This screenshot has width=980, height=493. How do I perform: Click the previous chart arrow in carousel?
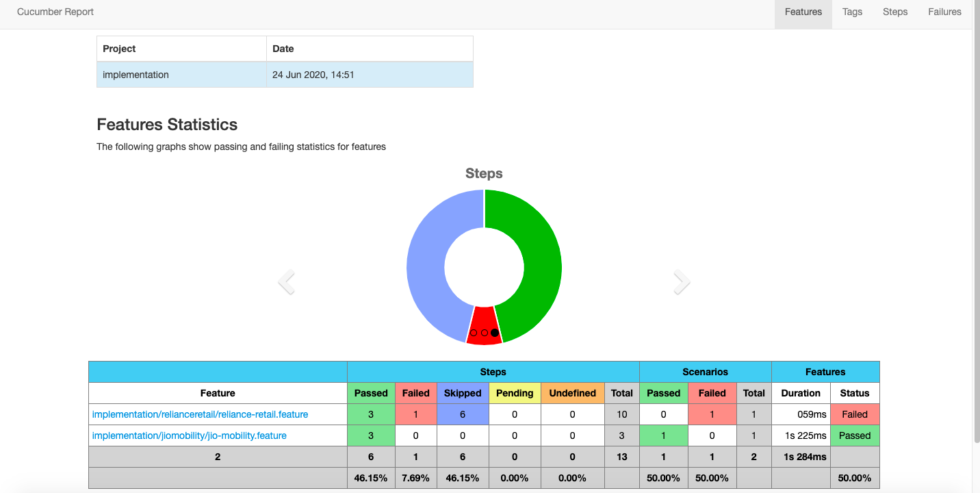[287, 282]
